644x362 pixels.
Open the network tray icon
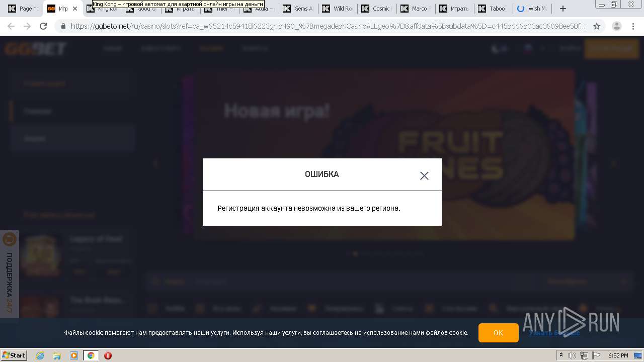tap(584, 355)
